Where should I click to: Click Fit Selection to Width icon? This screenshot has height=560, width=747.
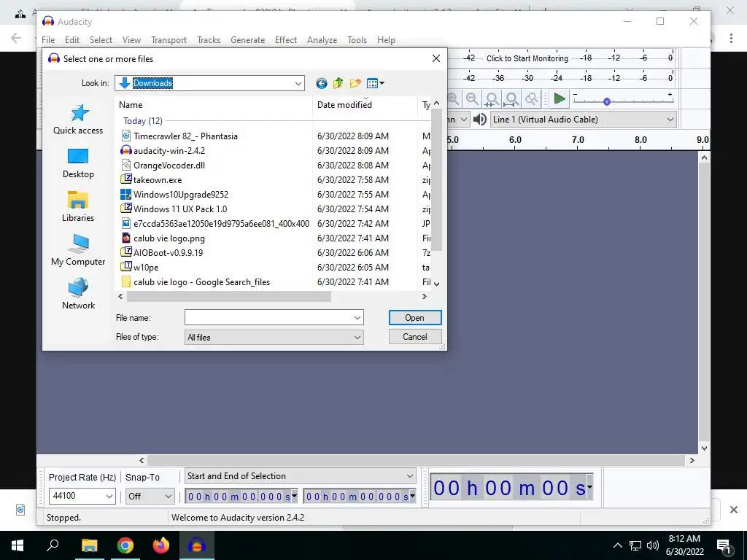click(x=492, y=99)
